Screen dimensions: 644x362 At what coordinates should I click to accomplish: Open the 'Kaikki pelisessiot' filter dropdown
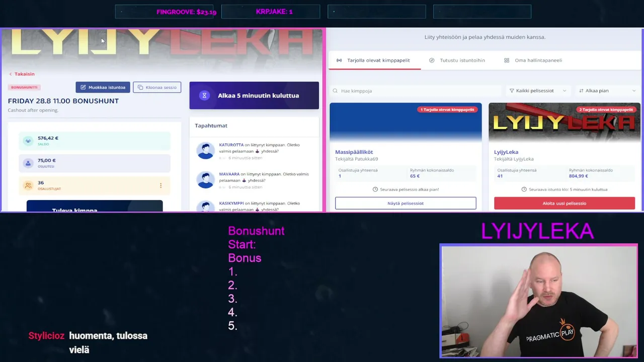coord(538,91)
